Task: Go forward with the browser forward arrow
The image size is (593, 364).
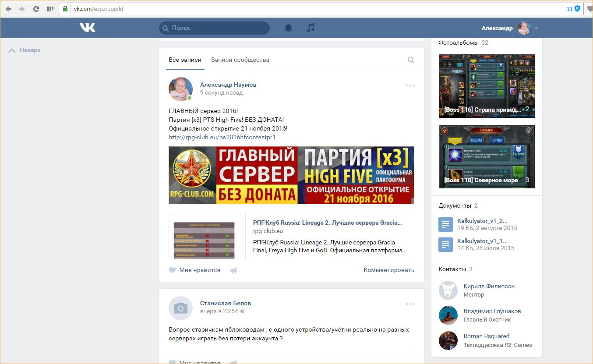Action: (22, 9)
